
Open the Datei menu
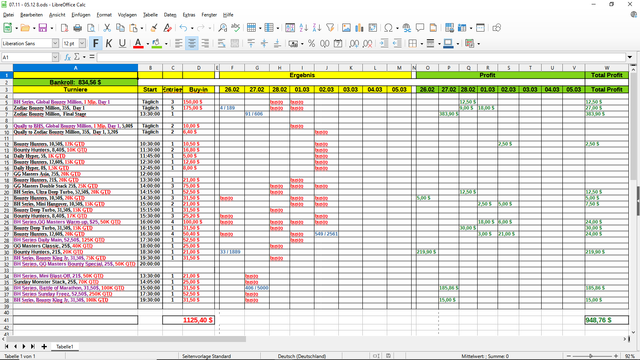pos(8,15)
